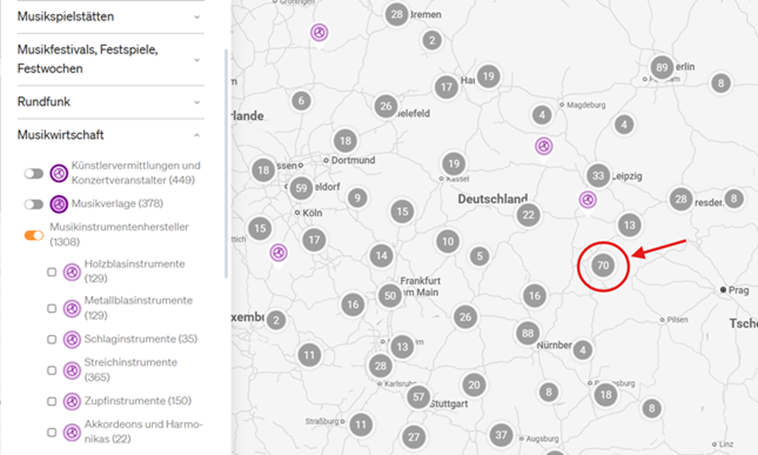Disable the Musikinstrumentenhersteller toggle

(34, 235)
